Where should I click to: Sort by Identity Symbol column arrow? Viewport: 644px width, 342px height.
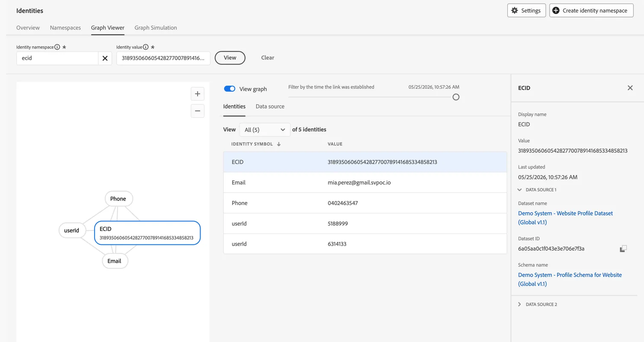279,144
